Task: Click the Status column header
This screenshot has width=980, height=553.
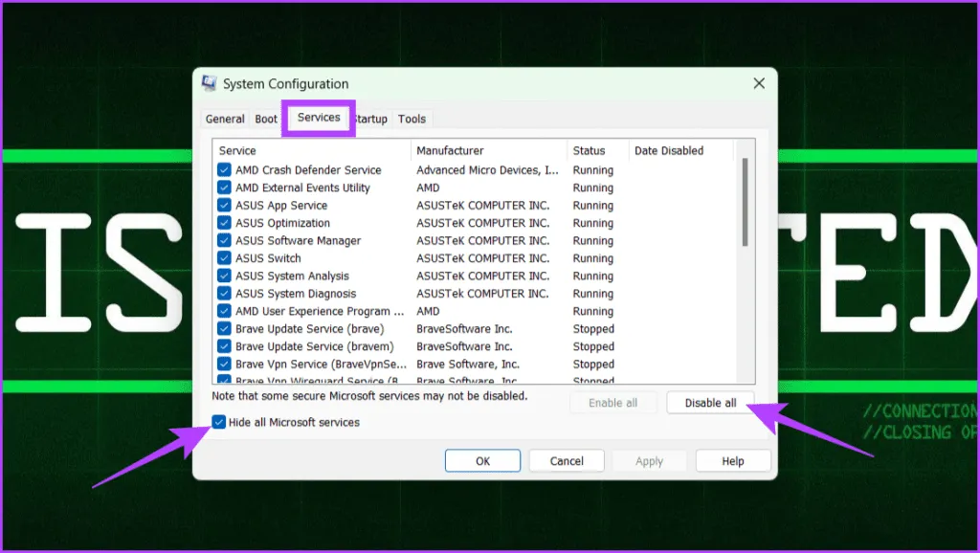Action: (597, 150)
